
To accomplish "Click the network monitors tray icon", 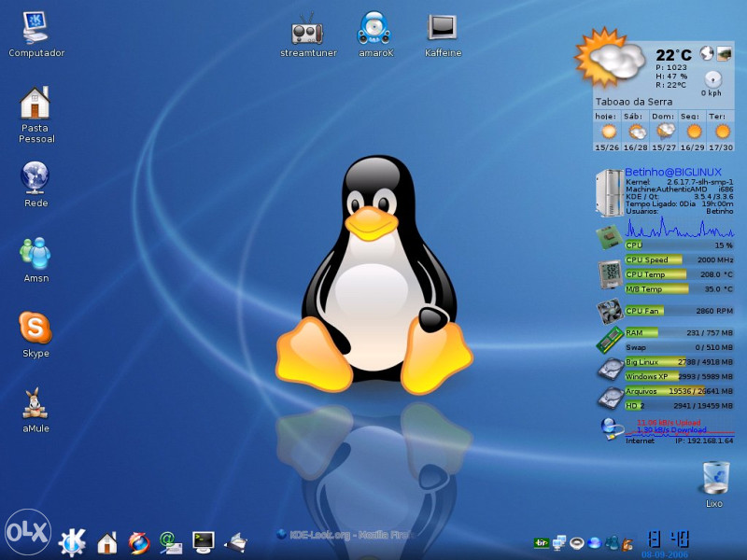I will (559, 542).
